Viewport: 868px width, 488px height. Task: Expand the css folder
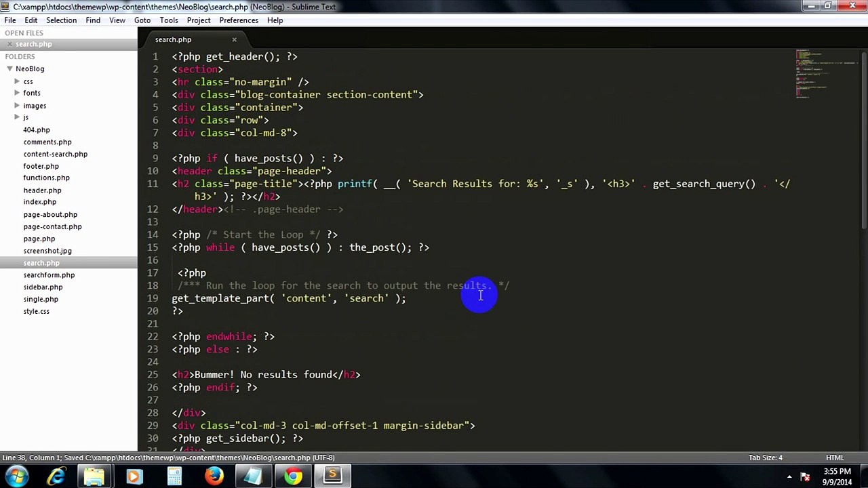pyautogui.click(x=17, y=81)
